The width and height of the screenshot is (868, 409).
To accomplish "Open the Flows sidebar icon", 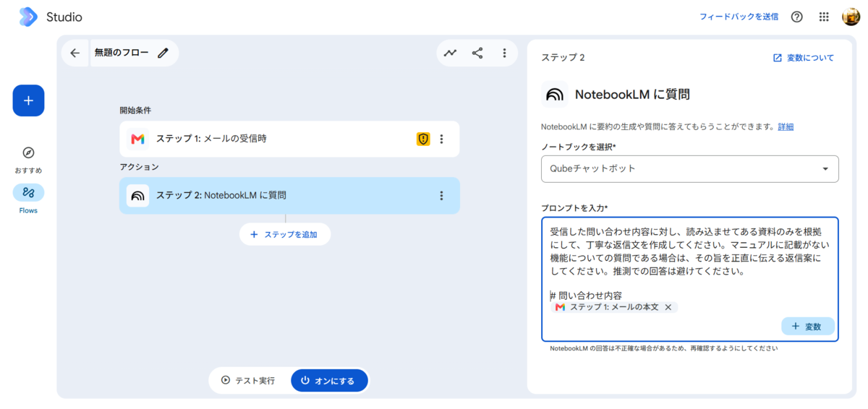I will pyautogui.click(x=28, y=193).
